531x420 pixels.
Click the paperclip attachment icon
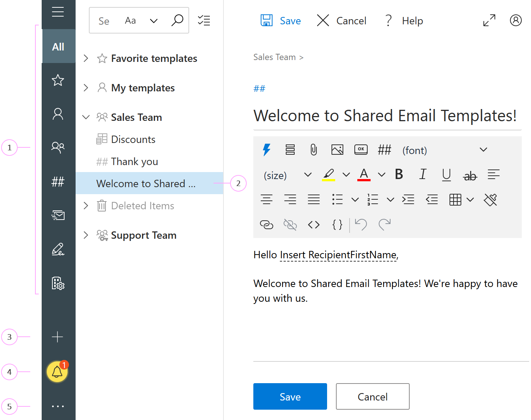coord(314,150)
